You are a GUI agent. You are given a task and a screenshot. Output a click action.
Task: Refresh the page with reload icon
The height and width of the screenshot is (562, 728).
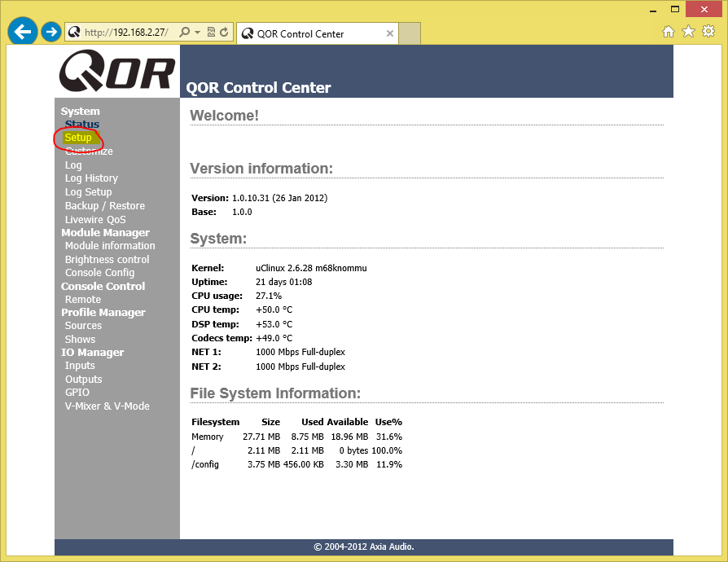(x=224, y=33)
